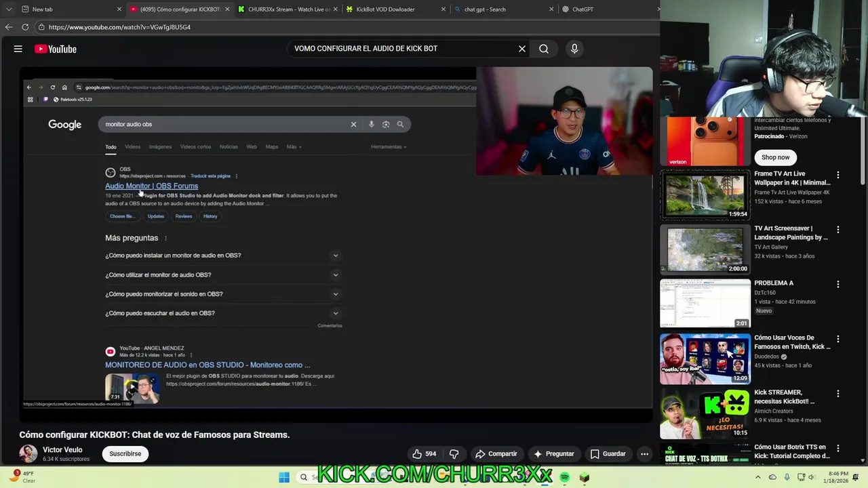Start voice search with microphone icon

coord(574,49)
